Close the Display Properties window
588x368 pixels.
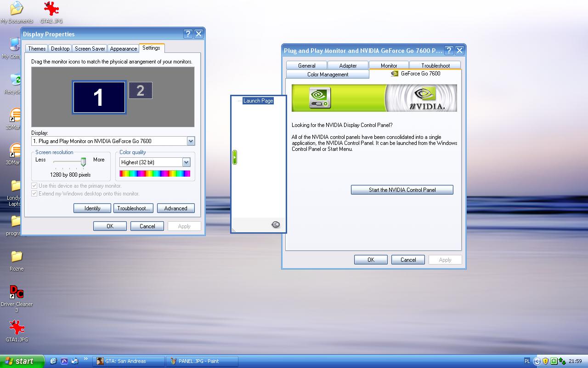pyautogui.click(x=198, y=34)
